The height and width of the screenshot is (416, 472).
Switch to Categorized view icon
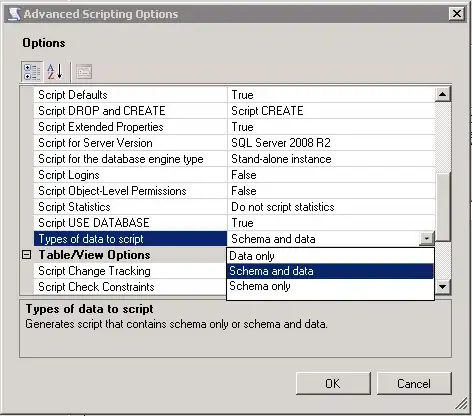[32, 72]
